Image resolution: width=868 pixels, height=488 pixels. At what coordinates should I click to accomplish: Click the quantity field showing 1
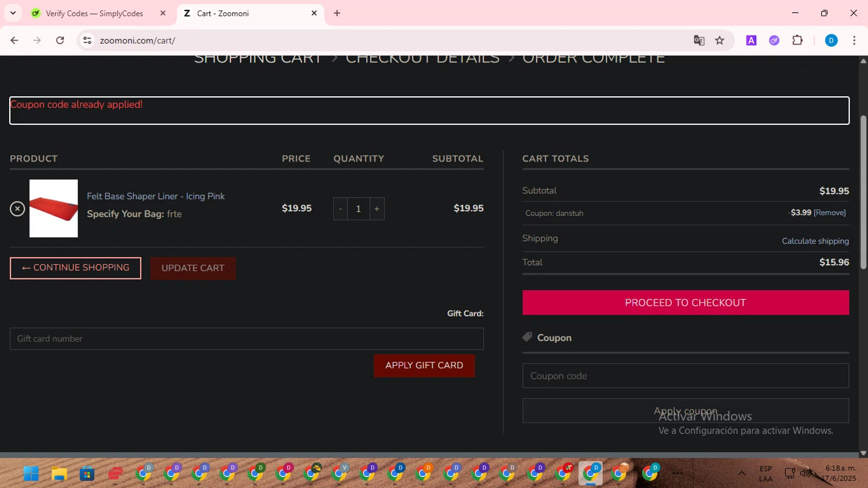(x=358, y=209)
